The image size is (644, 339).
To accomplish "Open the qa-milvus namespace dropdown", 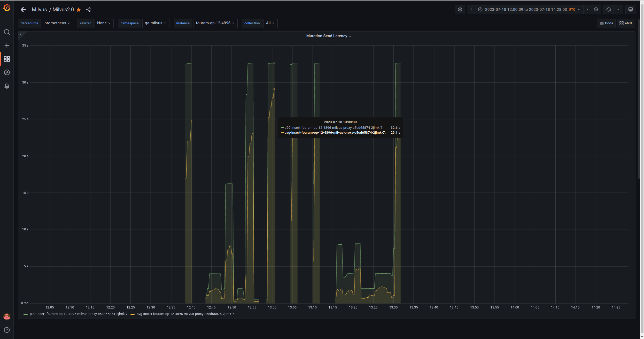I will tap(156, 23).
